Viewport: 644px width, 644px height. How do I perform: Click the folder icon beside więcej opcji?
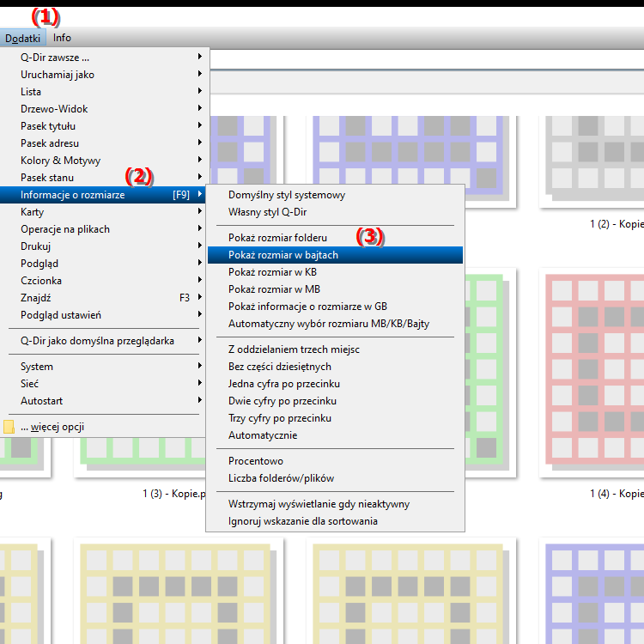(9, 427)
